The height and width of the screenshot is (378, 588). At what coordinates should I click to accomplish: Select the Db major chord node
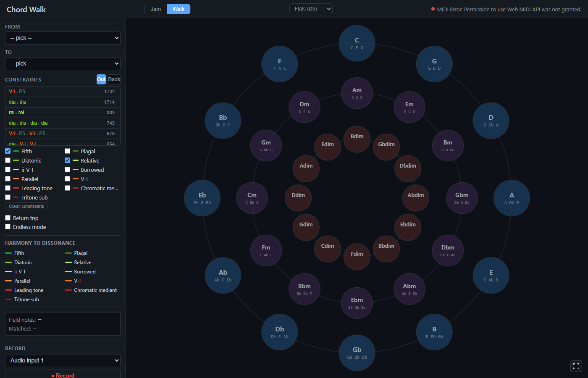click(x=280, y=332)
